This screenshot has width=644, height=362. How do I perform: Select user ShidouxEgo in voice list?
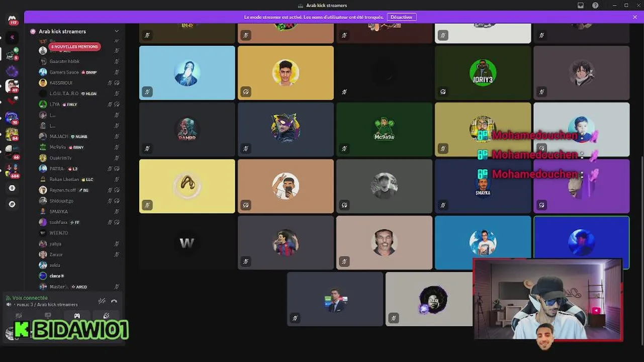(x=79, y=201)
